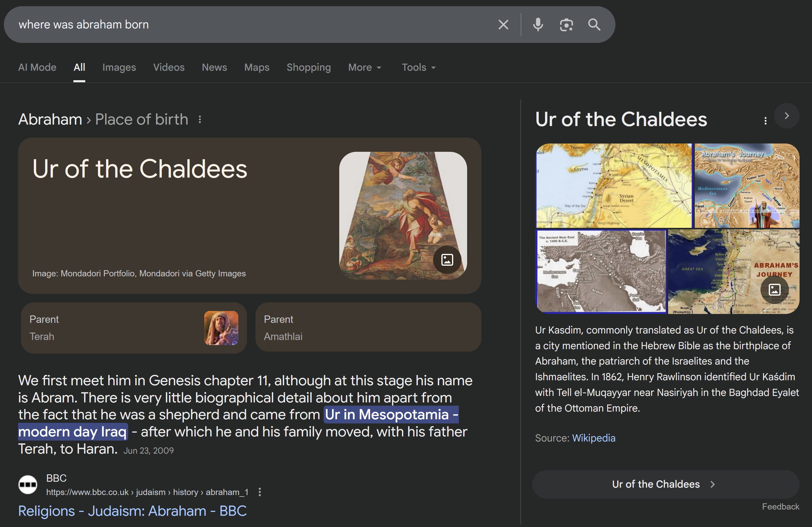Open more options for Ur knowledge panel
Image resolution: width=812 pixels, height=527 pixels.
click(766, 120)
